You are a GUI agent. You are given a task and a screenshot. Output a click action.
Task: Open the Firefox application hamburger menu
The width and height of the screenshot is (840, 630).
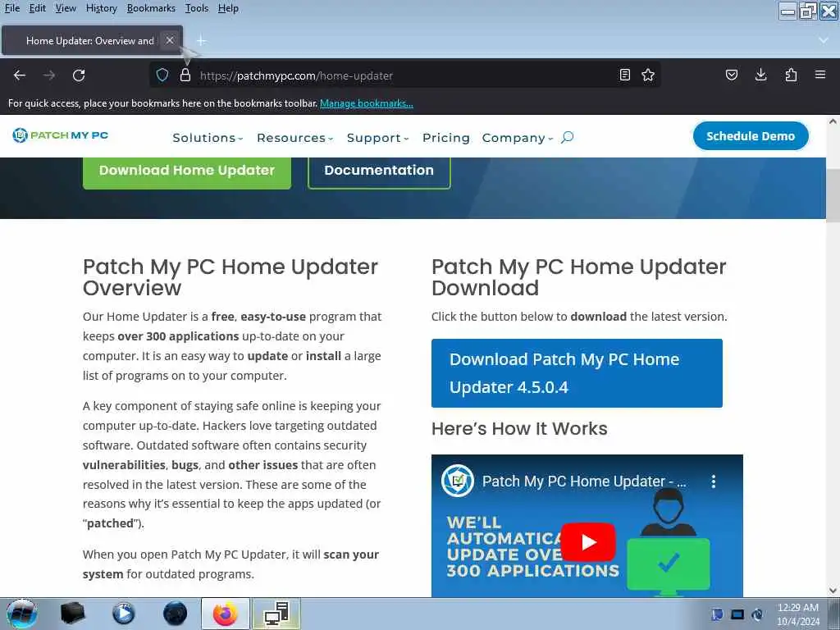coord(820,75)
